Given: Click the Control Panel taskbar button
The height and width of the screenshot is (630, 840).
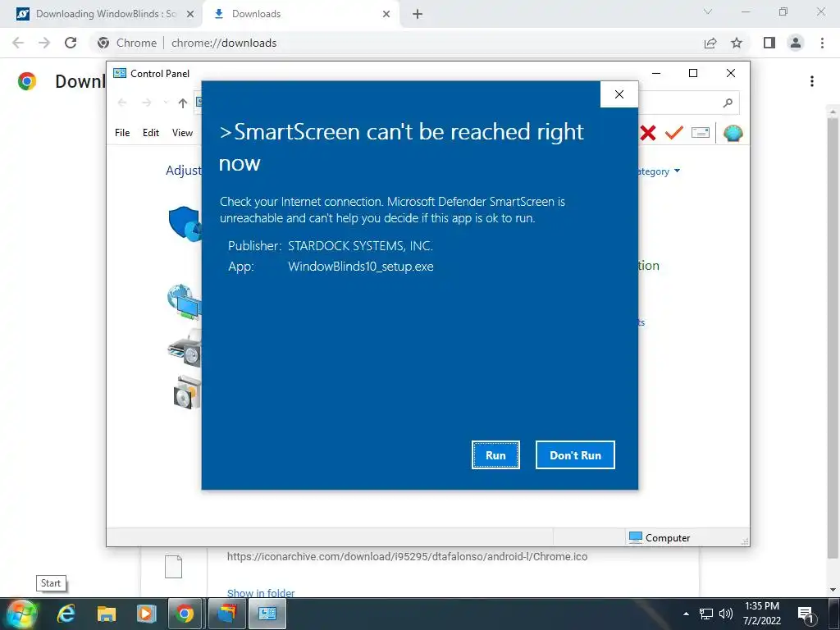Looking at the screenshot, I should tap(267, 614).
